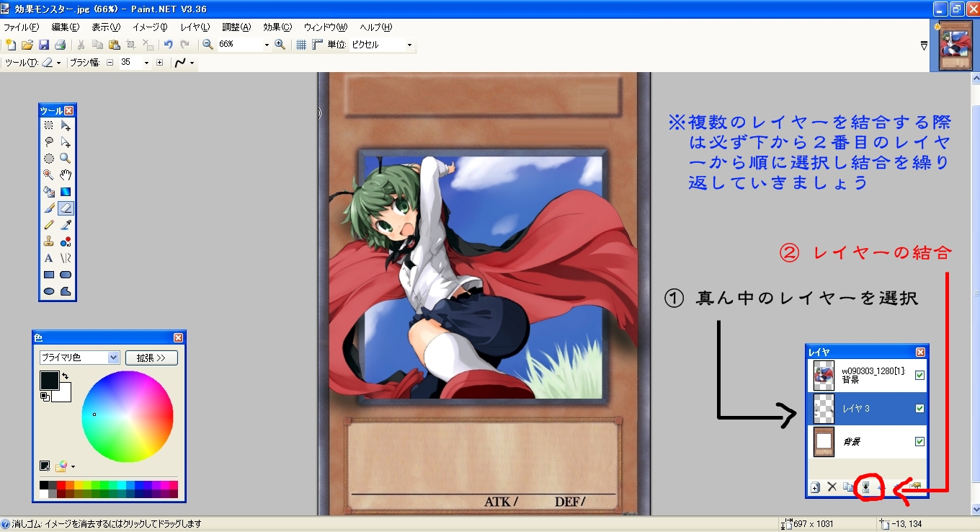The image size is (980, 532).
Task: Select the Color Picker eyedropper tool
Action: pos(66,225)
